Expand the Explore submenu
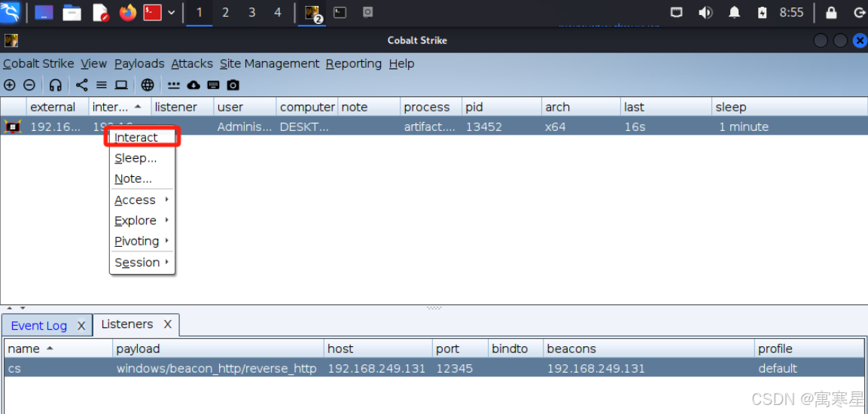 click(142, 221)
